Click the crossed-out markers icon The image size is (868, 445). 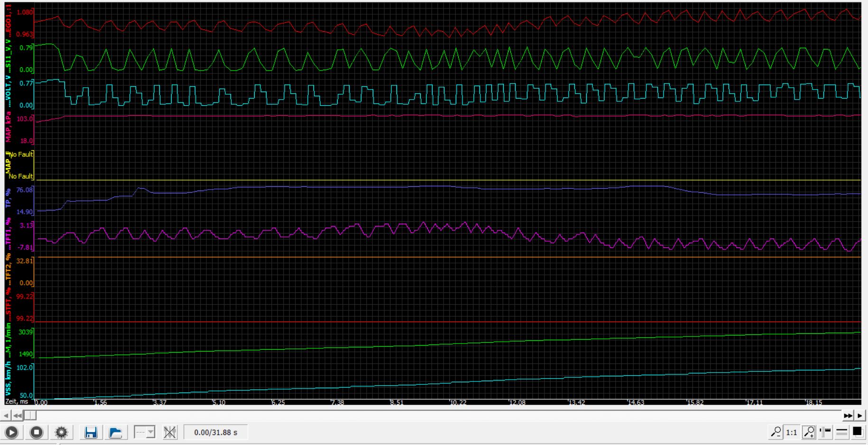click(170, 432)
